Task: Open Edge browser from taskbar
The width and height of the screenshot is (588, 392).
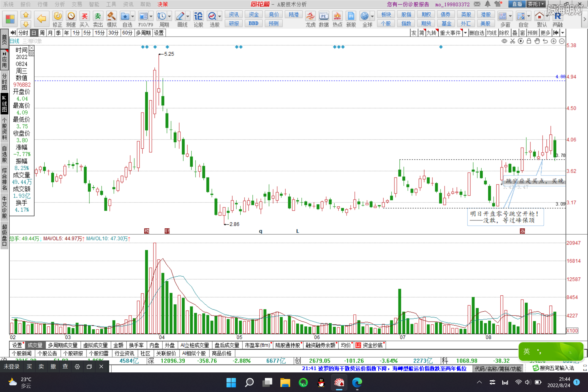Action: [x=357, y=382]
